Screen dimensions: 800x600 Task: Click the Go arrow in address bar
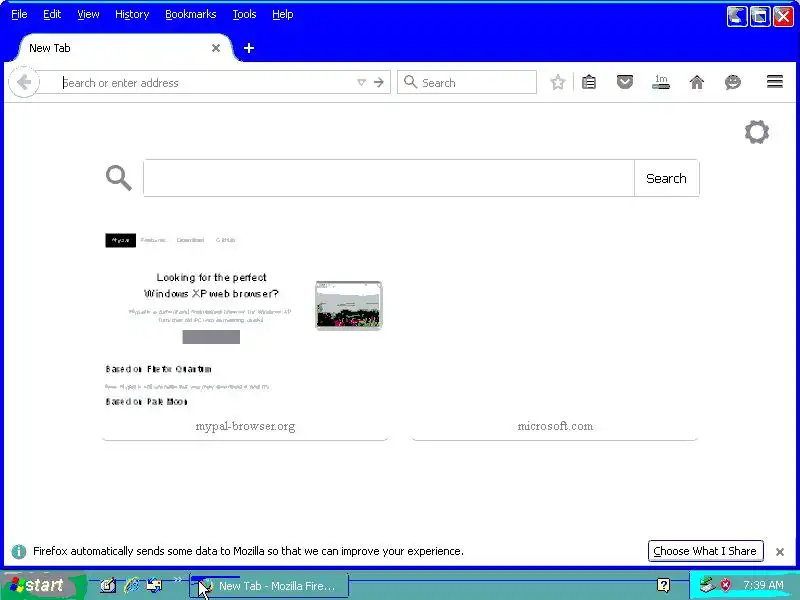click(x=379, y=82)
